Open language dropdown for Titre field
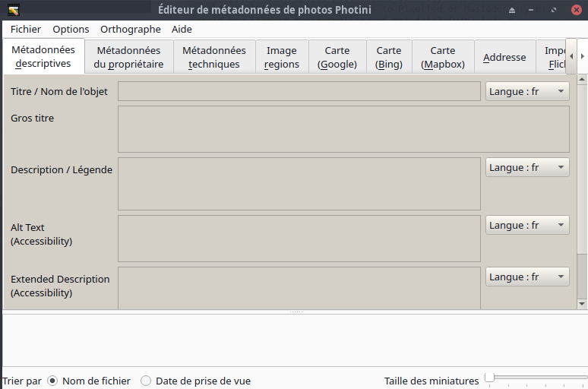 (527, 91)
